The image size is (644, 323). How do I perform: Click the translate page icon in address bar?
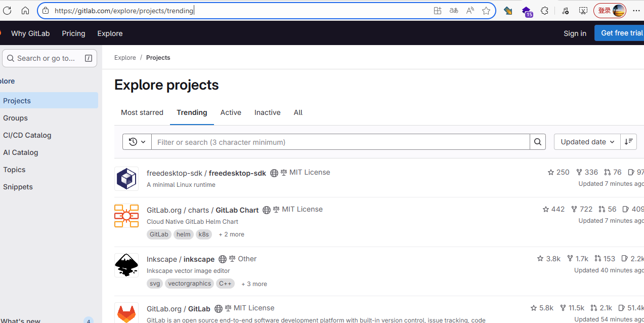(454, 11)
